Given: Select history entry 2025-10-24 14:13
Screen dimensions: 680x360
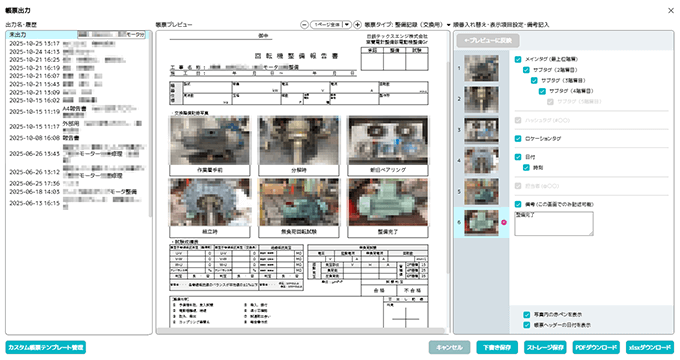Looking at the screenshot, I should (77, 52).
